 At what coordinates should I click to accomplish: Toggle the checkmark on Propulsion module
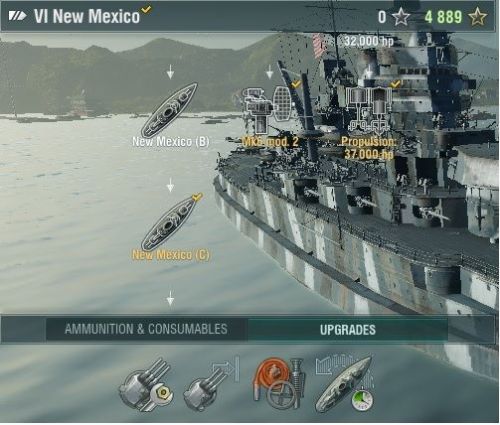pos(395,84)
